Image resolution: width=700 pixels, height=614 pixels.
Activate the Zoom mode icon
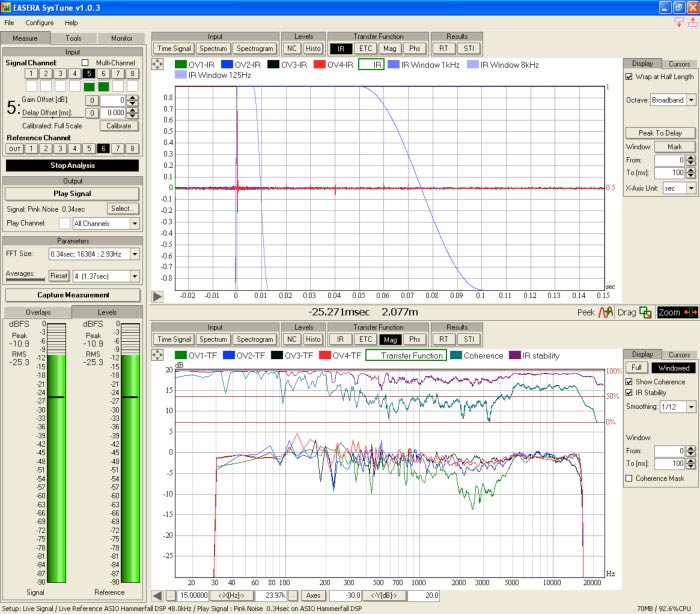pos(689,312)
